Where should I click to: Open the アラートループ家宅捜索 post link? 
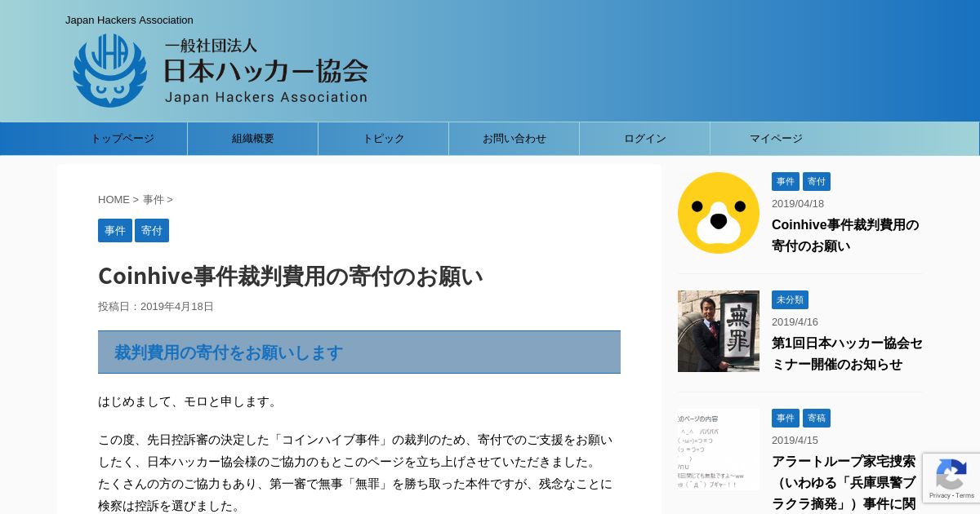point(844,482)
